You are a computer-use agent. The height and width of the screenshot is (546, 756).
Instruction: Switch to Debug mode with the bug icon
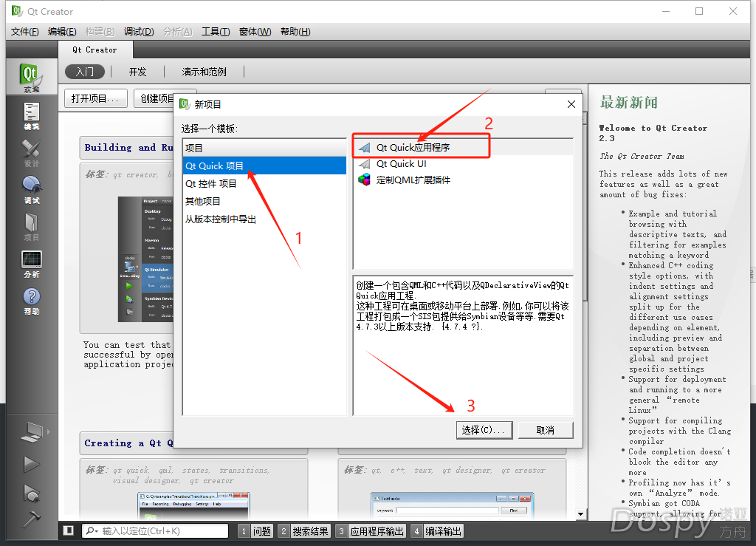coord(31,190)
